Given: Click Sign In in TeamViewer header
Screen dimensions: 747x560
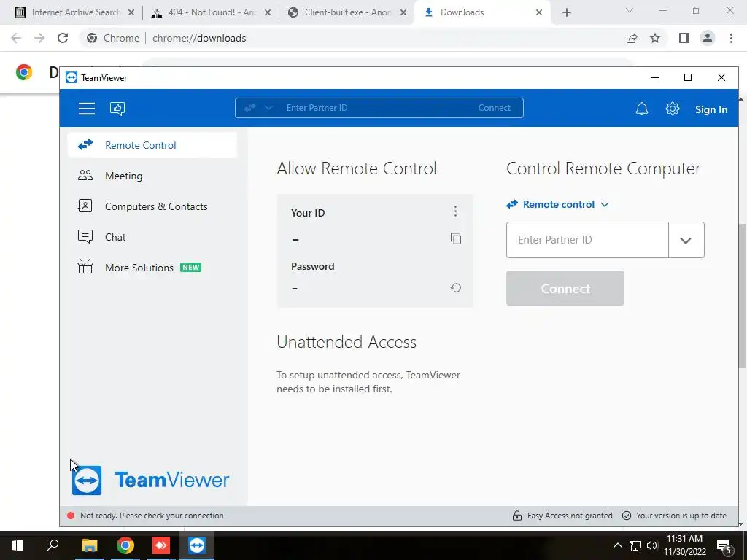Looking at the screenshot, I should (711, 109).
